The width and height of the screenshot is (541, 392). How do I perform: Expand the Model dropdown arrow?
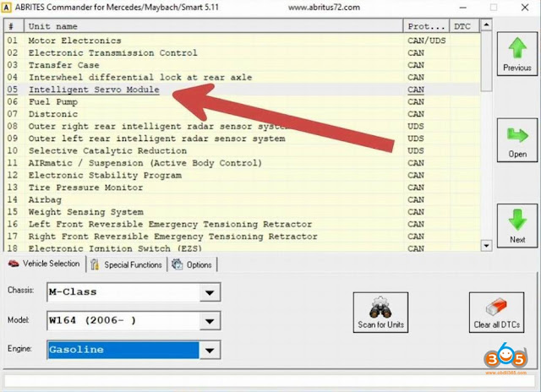click(210, 321)
